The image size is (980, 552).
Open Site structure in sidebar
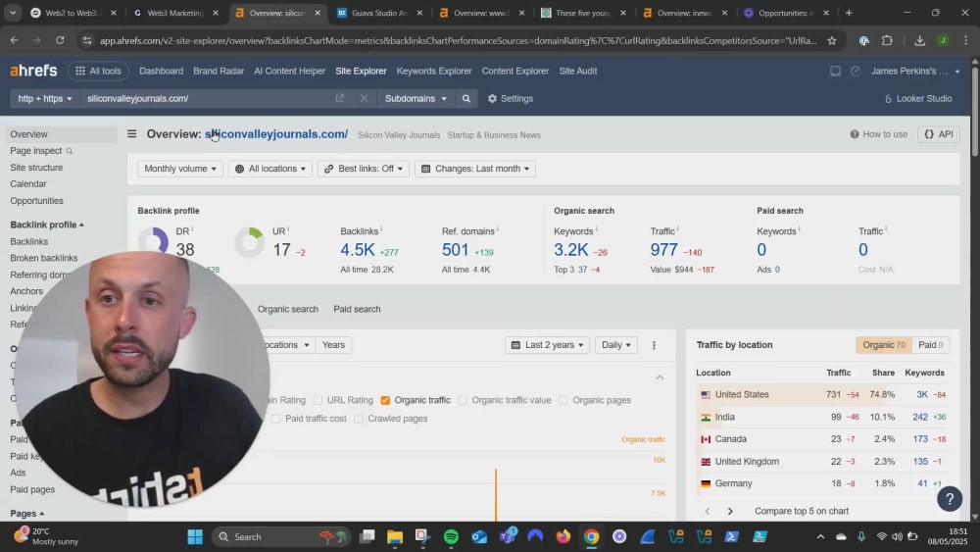tap(36, 168)
